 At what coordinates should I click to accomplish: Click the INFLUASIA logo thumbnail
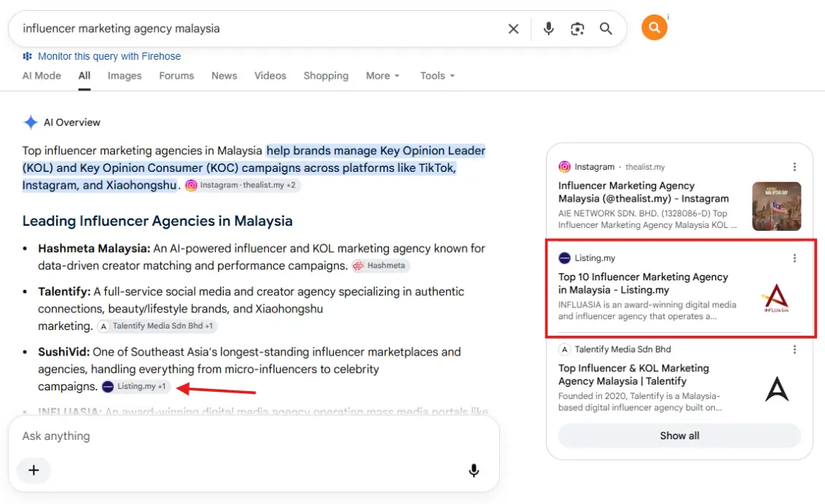pos(777,298)
